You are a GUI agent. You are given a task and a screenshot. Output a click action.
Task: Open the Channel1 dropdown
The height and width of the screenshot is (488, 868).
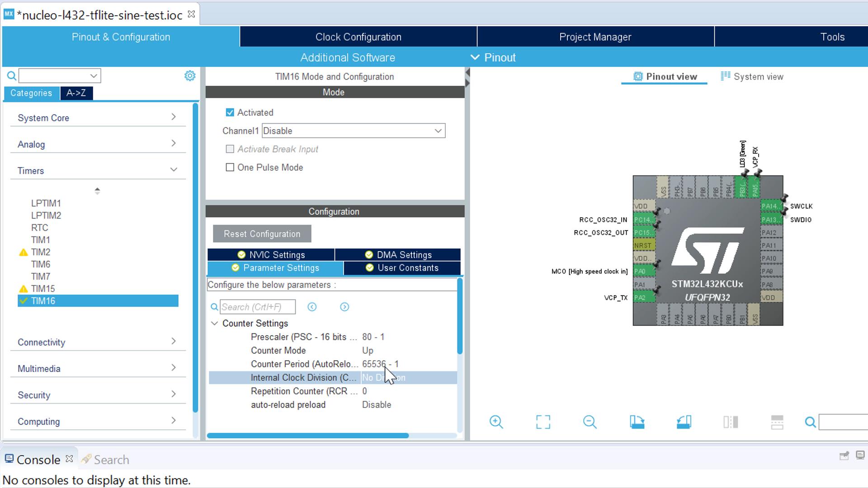(354, 131)
